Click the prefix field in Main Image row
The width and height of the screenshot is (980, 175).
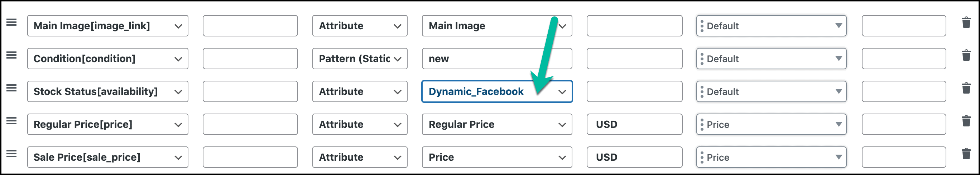(x=250, y=26)
